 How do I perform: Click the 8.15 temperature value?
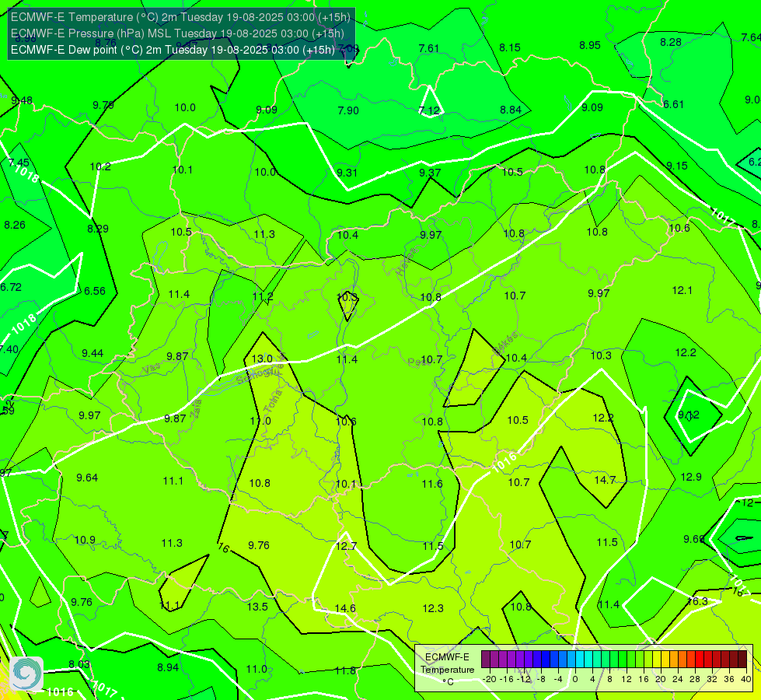pyautogui.click(x=510, y=47)
